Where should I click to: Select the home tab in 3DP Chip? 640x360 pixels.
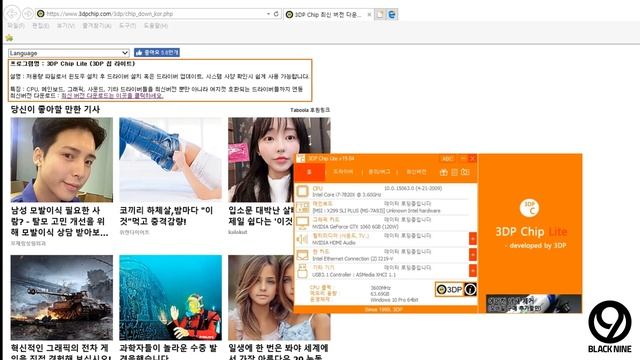click(309, 172)
